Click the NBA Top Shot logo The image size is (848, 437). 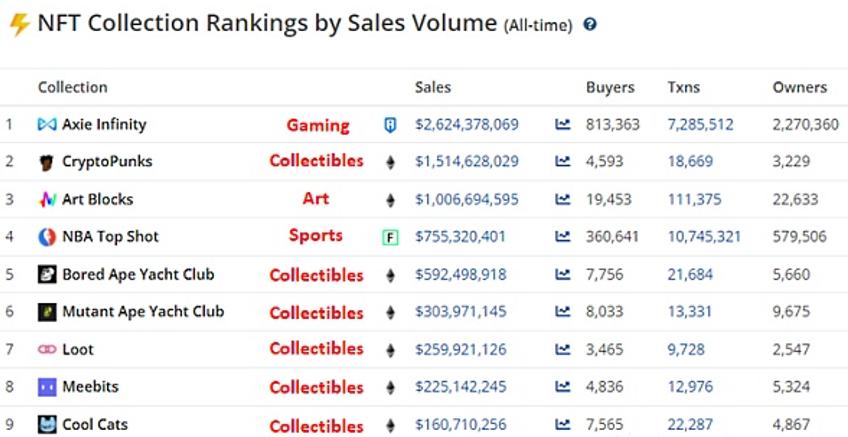[47, 237]
